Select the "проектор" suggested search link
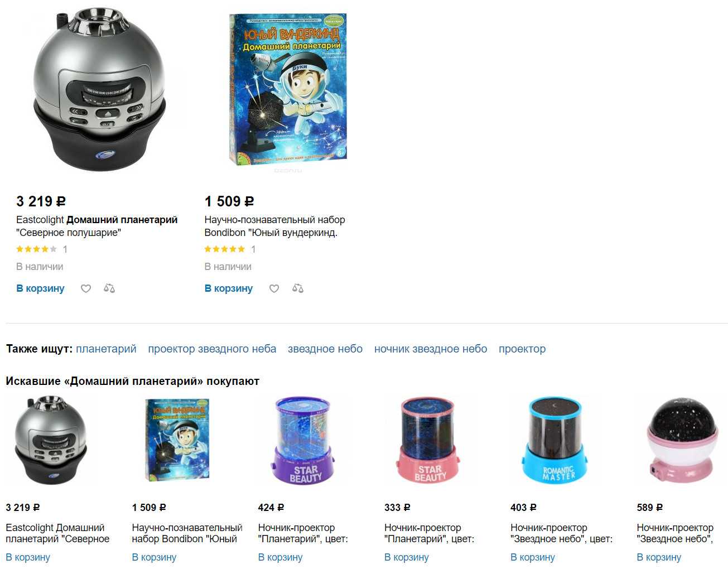 (x=522, y=349)
